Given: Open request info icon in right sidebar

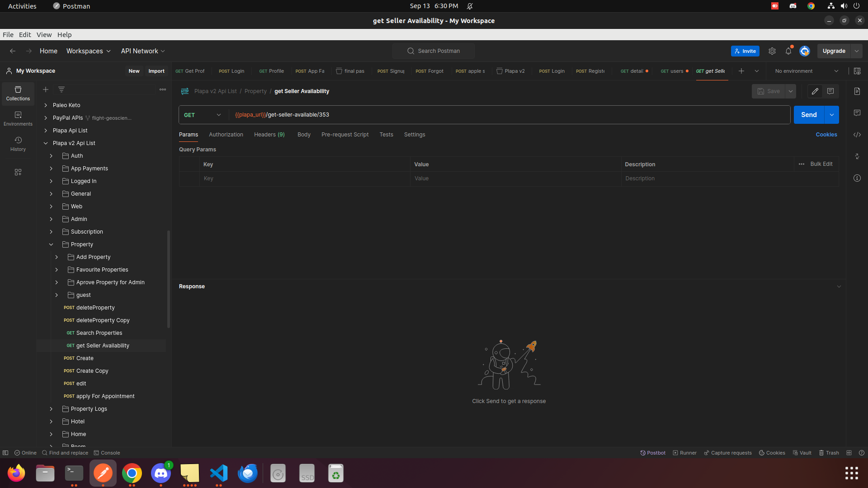Looking at the screenshot, I should 857,178.
